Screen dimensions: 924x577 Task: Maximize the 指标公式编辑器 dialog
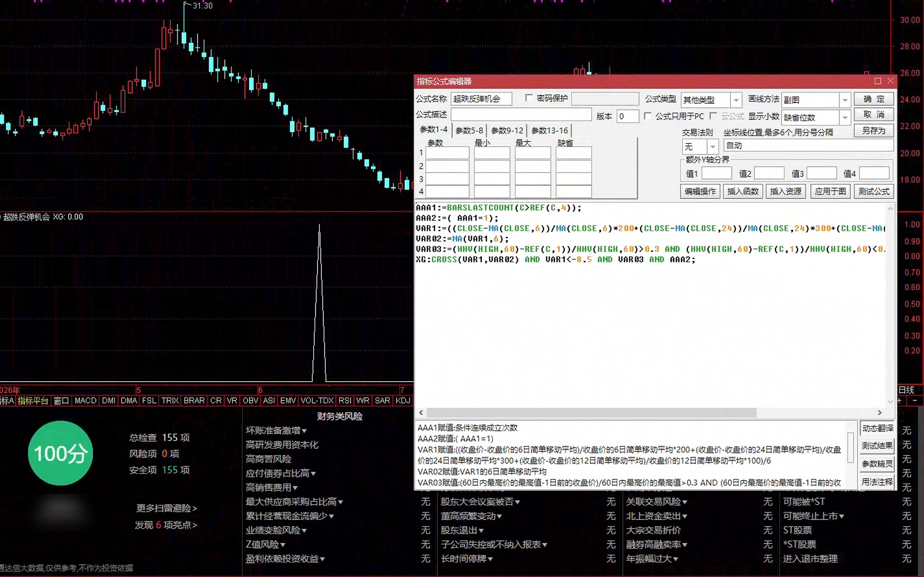coord(877,81)
